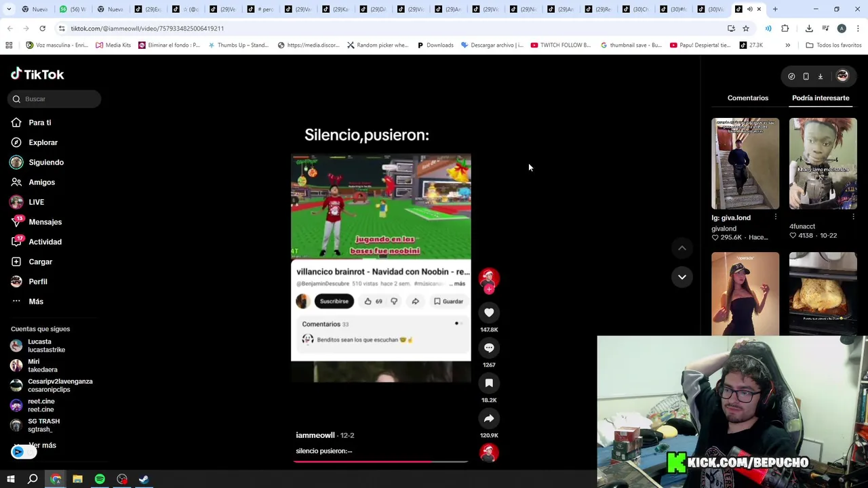This screenshot has height=488, width=868.
Task: Seek on the video progress bar
Action: click(x=381, y=462)
